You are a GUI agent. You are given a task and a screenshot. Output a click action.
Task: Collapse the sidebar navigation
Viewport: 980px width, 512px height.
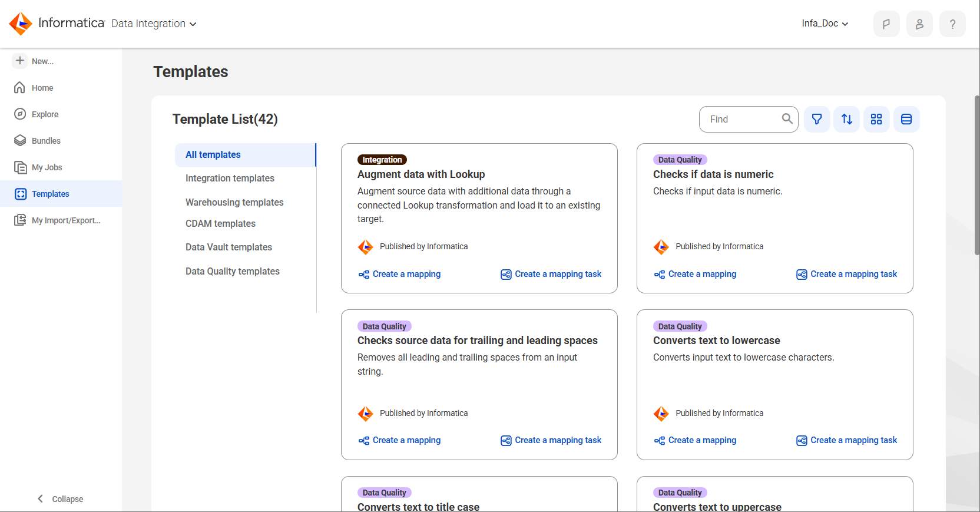[x=60, y=499]
